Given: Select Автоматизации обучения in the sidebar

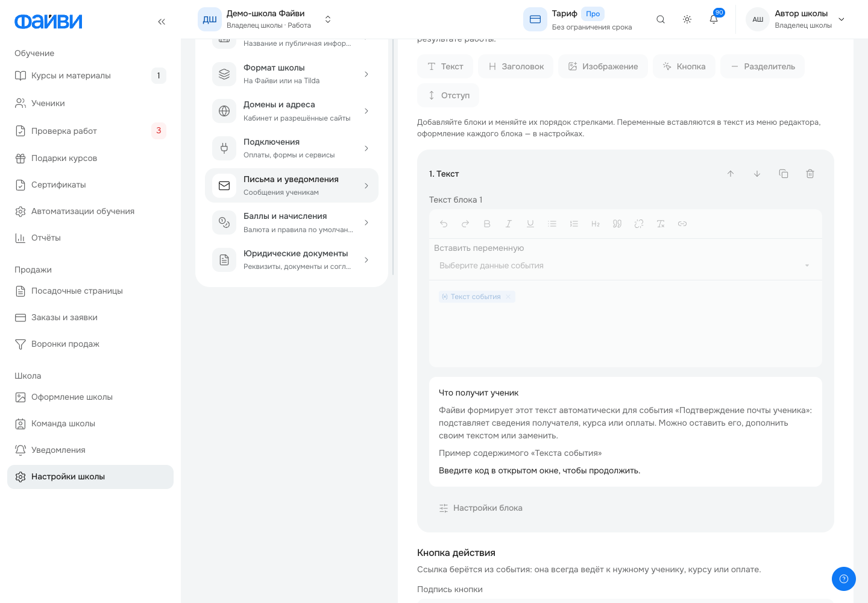Looking at the screenshot, I should coord(90,211).
